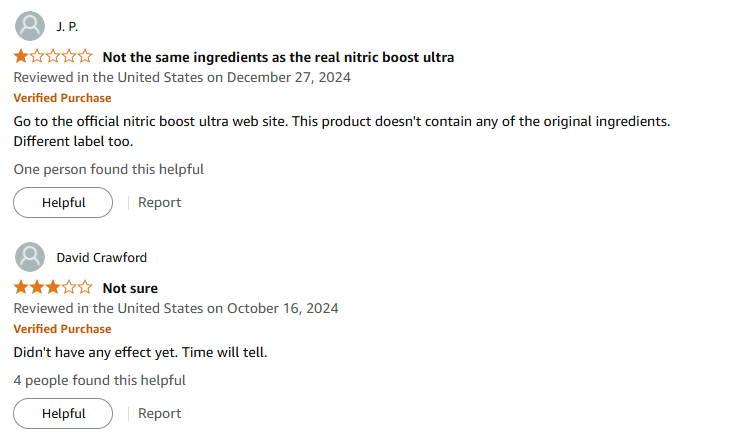Mark J. P.'s review as Helpful

[x=63, y=202]
